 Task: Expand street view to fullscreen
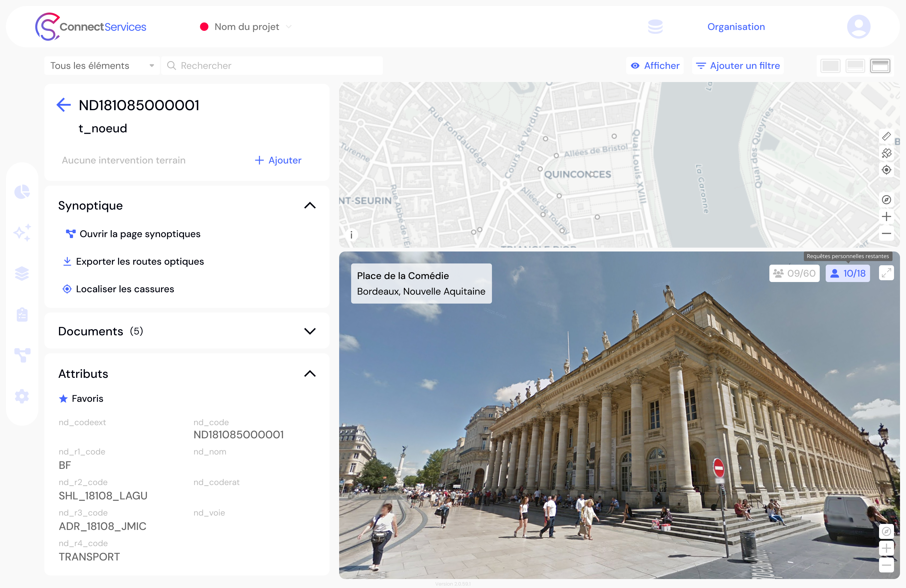point(886,273)
